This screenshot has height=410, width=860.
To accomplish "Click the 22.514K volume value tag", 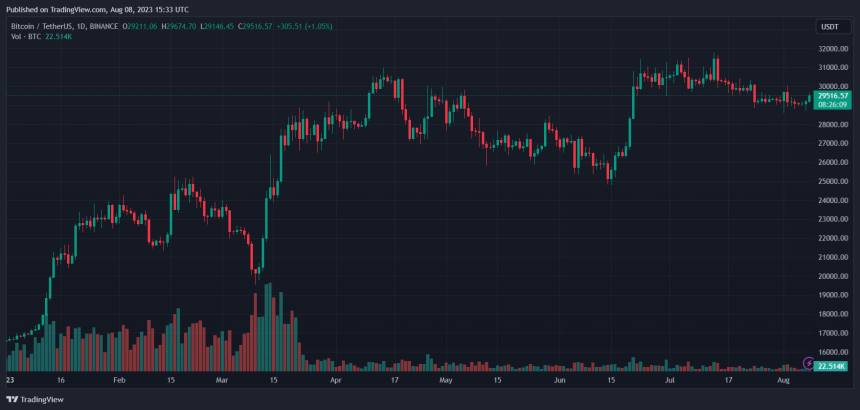I will click(x=832, y=367).
